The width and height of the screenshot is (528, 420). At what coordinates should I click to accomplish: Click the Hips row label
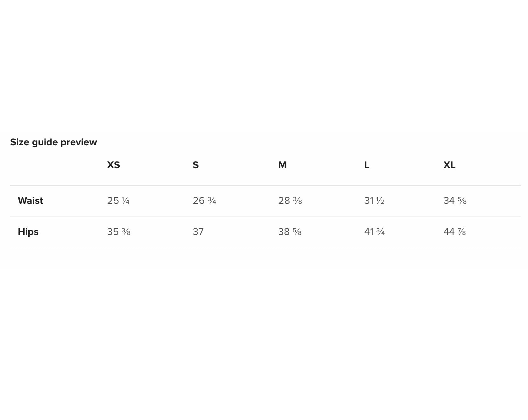(28, 232)
